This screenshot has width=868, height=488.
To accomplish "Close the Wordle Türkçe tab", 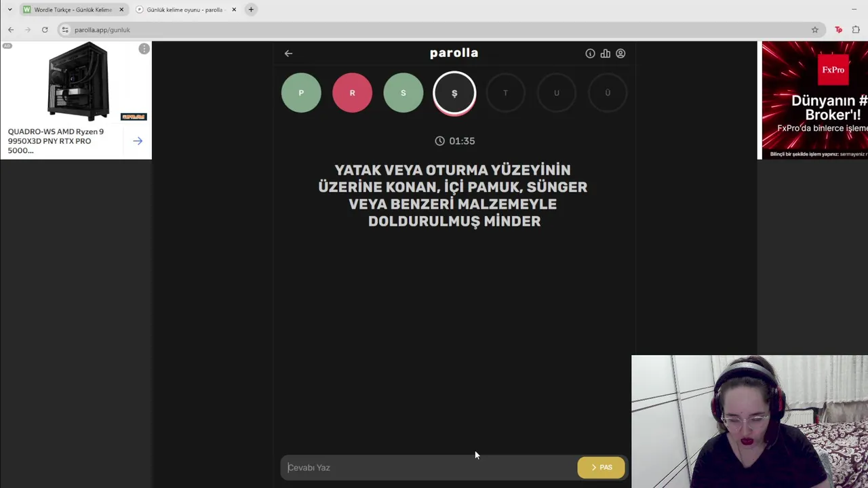I will click(121, 9).
